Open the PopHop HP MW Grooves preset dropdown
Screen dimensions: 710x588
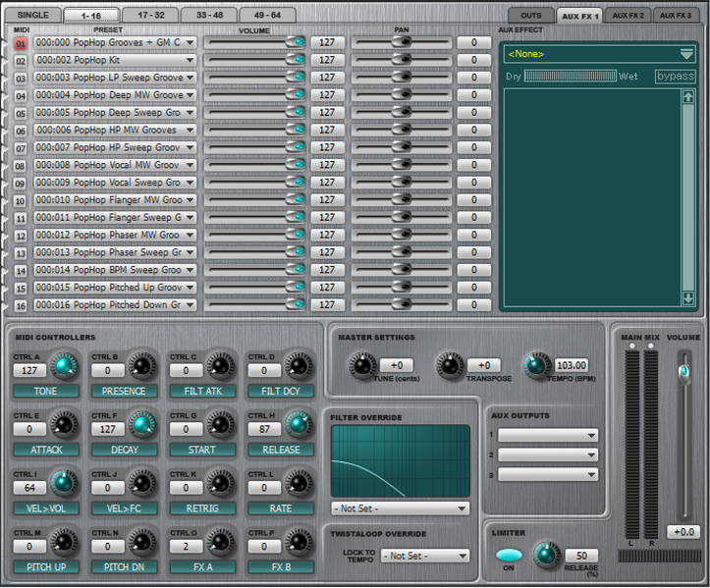(115, 130)
